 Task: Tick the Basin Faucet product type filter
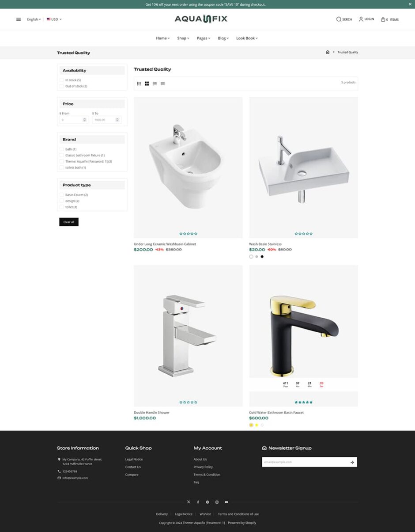tap(61, 194)
